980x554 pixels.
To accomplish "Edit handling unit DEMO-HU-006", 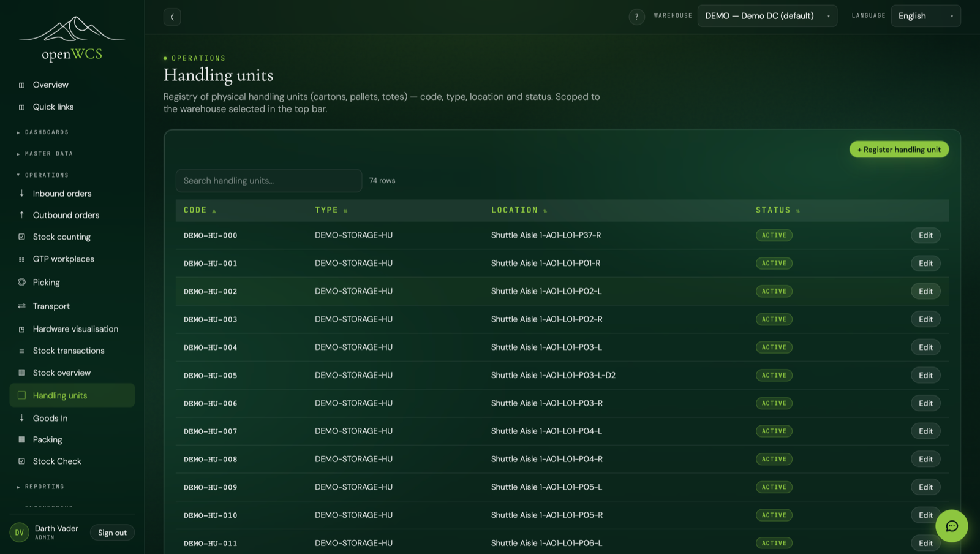I will pyautogui.click(x=925, y=403).
